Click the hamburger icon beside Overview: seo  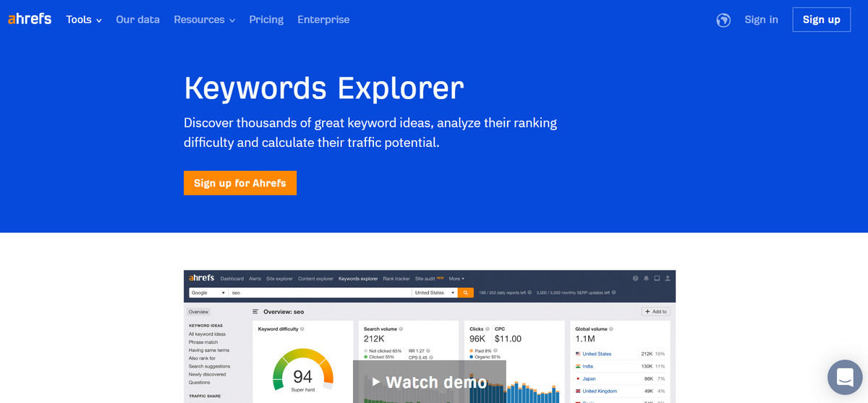255,312
